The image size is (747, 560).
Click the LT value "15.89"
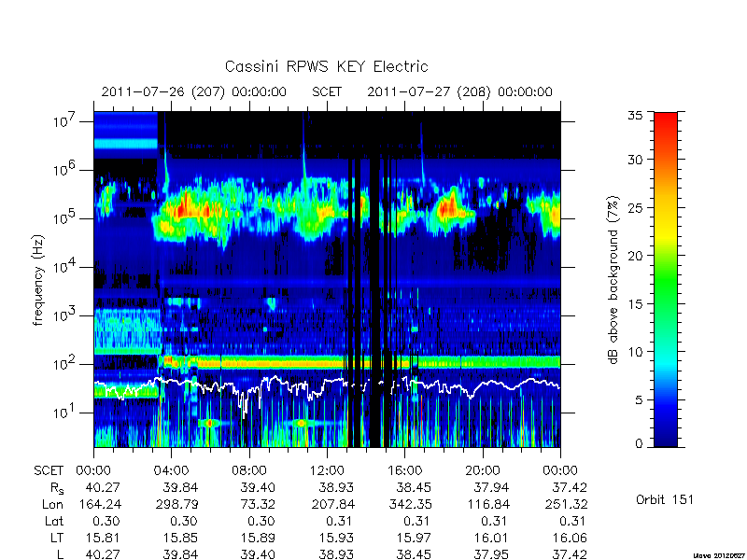point(258,539)
